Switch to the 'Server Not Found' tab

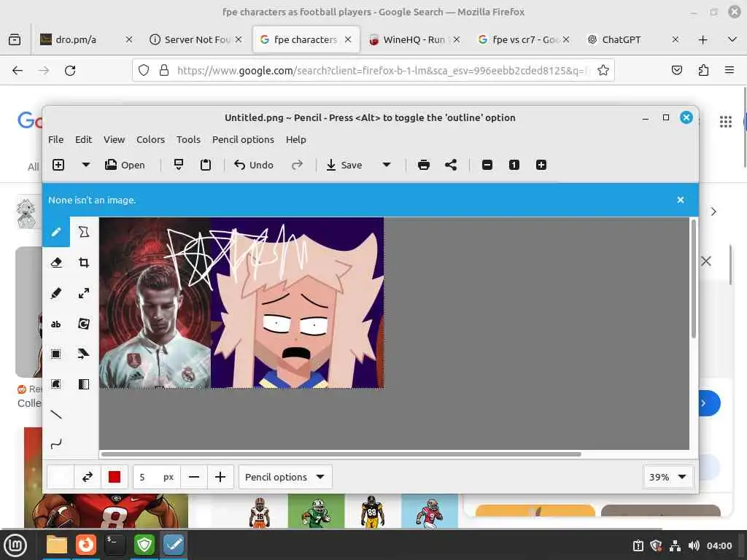point(196,39)
